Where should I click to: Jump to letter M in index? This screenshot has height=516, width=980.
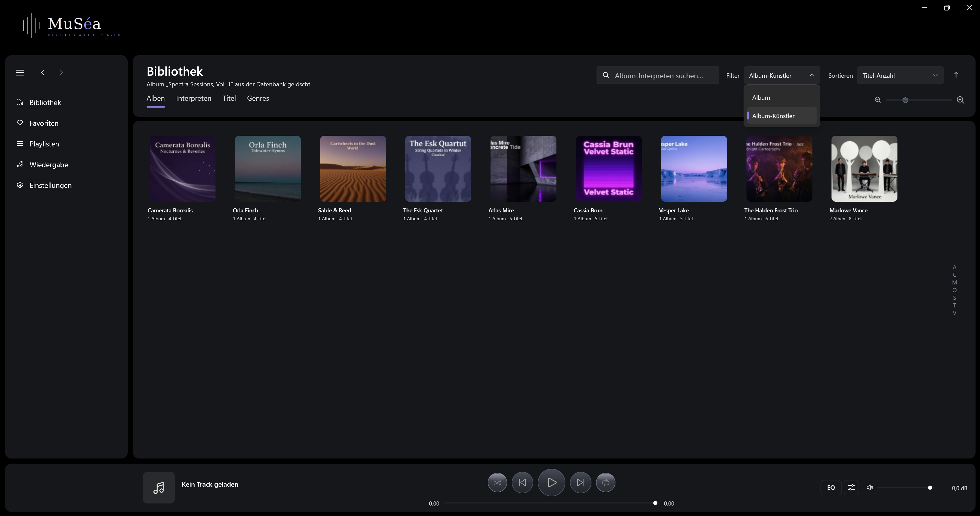pyautogui.click(x=954, y=282)
